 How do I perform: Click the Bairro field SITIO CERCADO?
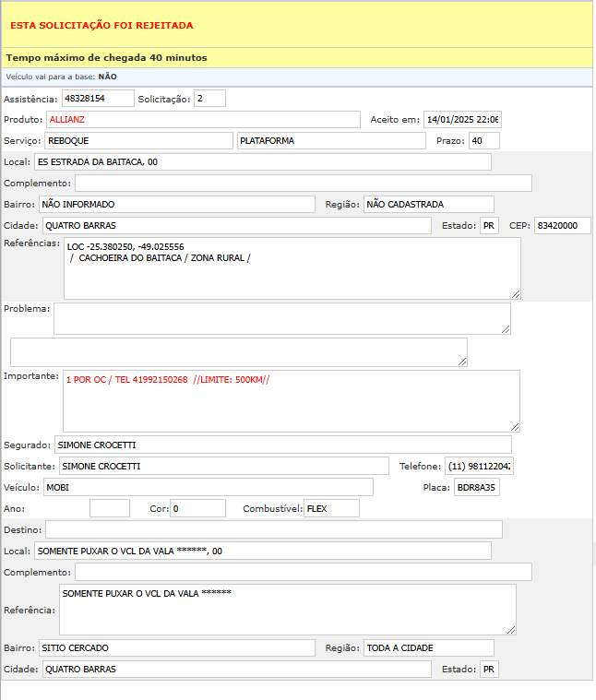coord(177,647)
